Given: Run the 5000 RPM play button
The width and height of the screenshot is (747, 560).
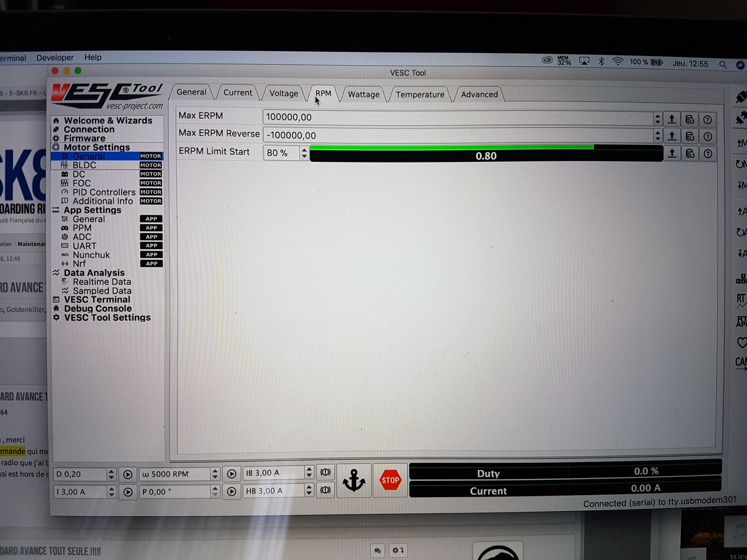Looking at the screenshot, I should pos(231,474).
